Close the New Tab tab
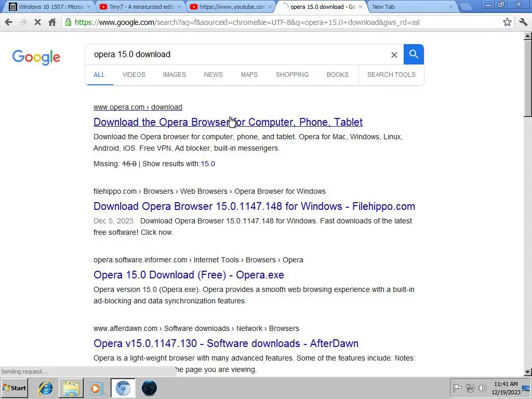Screen dimensions: 532x399 (450, 6)
